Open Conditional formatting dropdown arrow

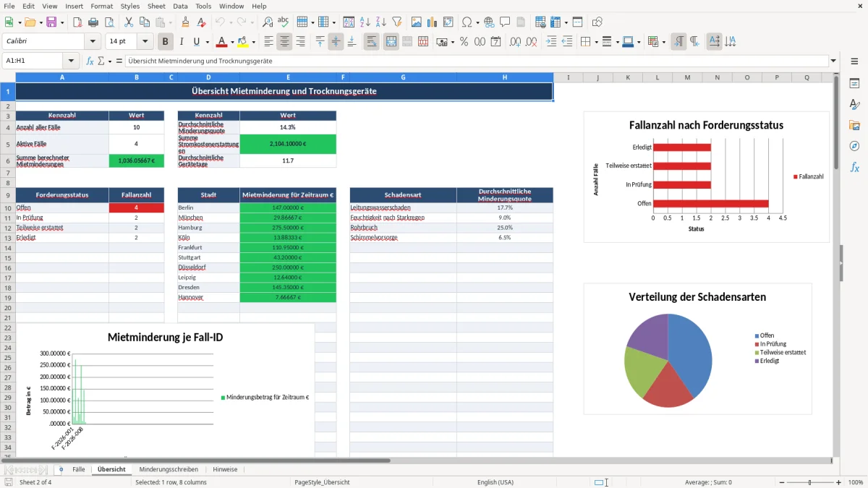(663, 42)
